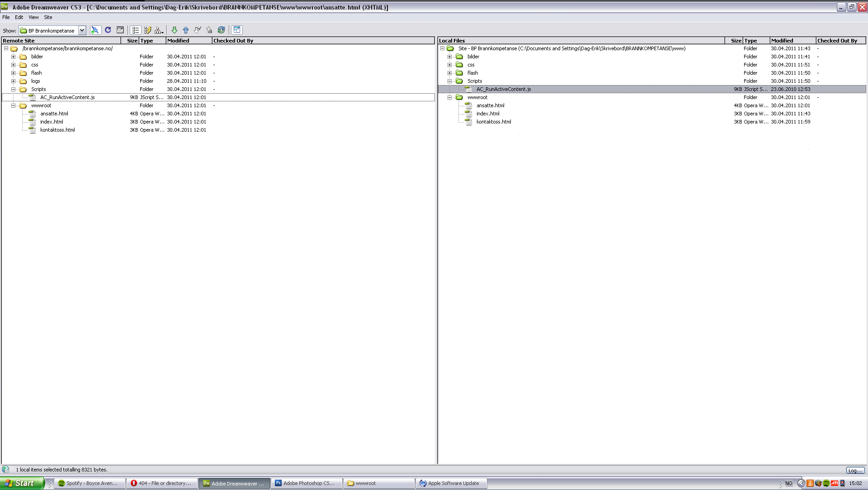
Task: Collapse the remote Scripts folder
Action: click(x=13, y=89)
